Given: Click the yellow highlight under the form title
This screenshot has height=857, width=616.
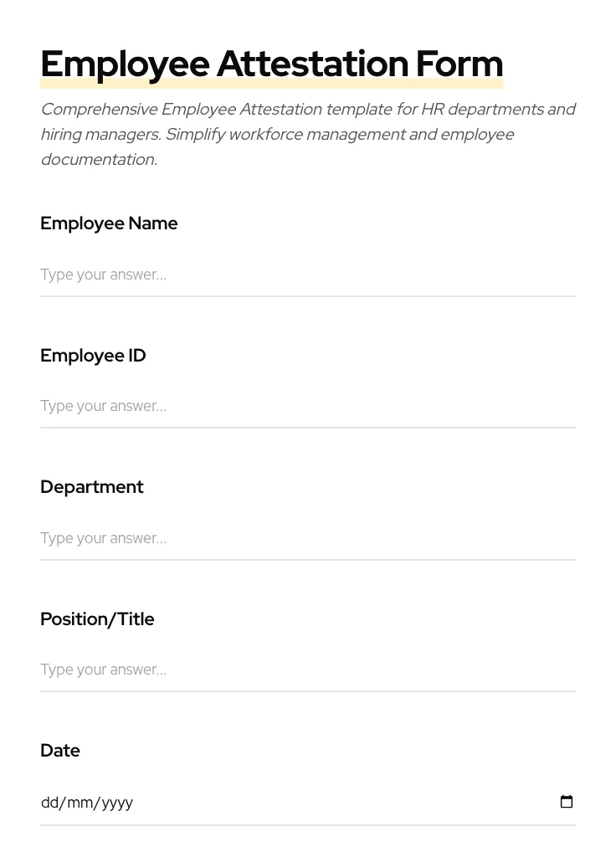Looking at the screenshot, I should tap(271, 83).
